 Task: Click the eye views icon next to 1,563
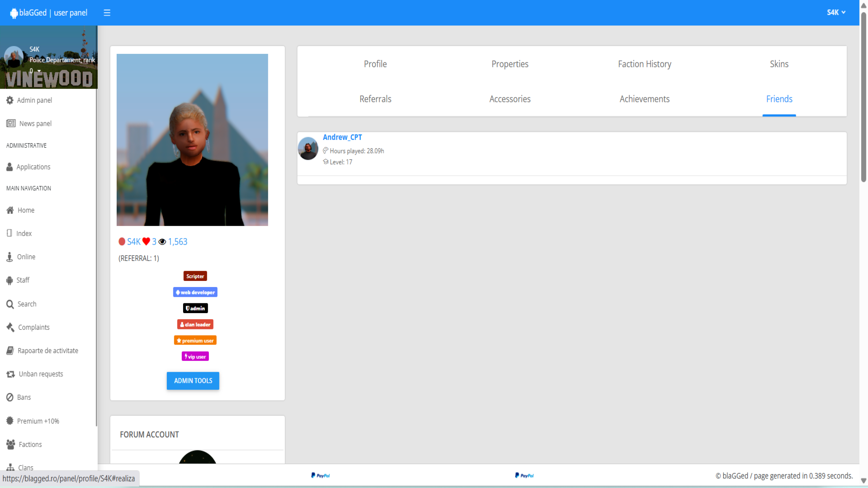point(162,242)
